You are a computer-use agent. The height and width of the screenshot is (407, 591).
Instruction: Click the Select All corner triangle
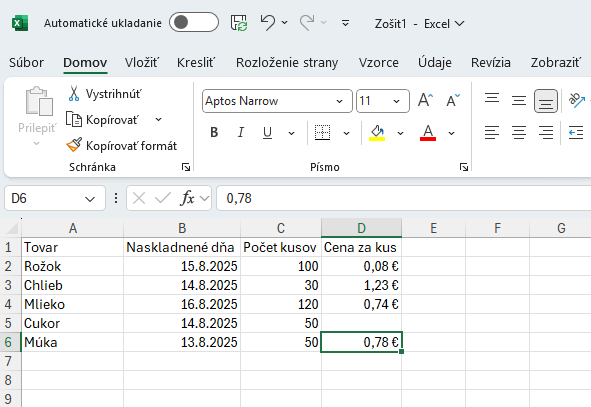pos(11,228)
